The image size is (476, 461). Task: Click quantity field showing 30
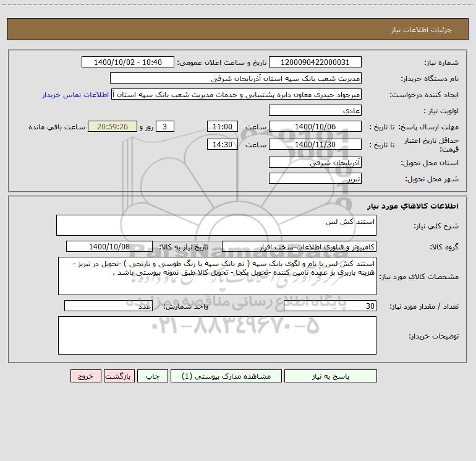pyautogui.click(x=330, y=306)
